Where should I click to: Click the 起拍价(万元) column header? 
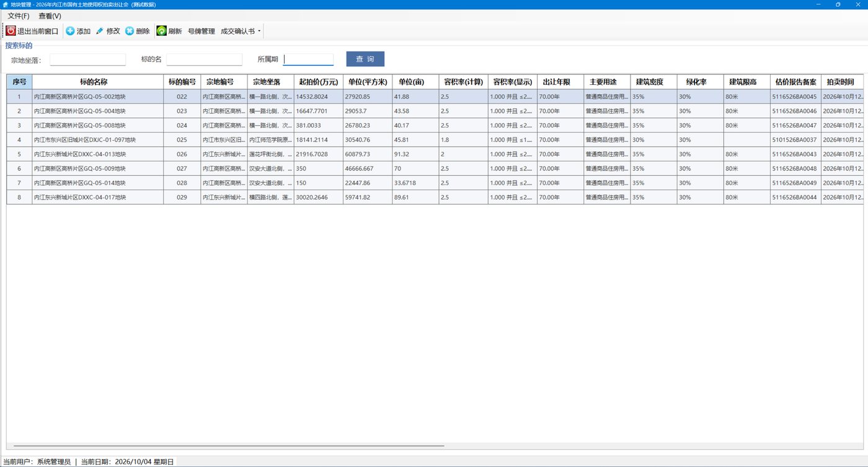[319, 82]
